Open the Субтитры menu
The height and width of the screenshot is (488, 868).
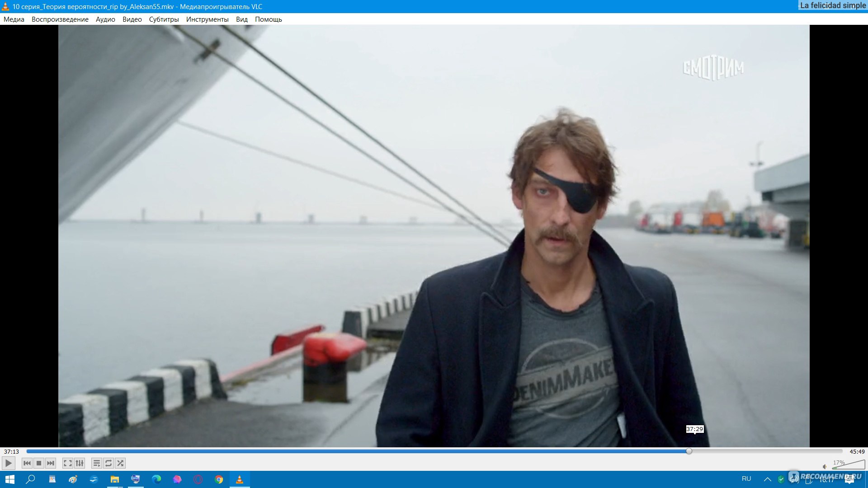(164, 19)
